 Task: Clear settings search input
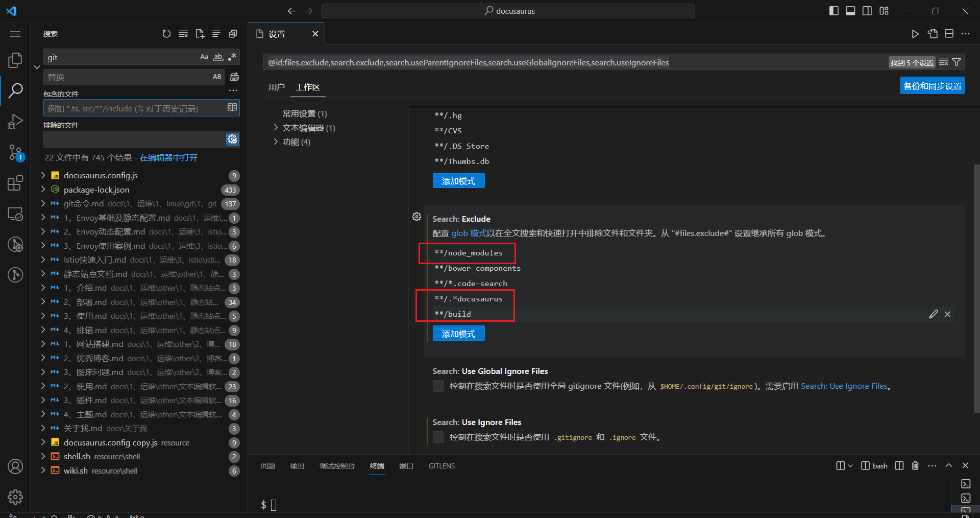coord(944,62)
